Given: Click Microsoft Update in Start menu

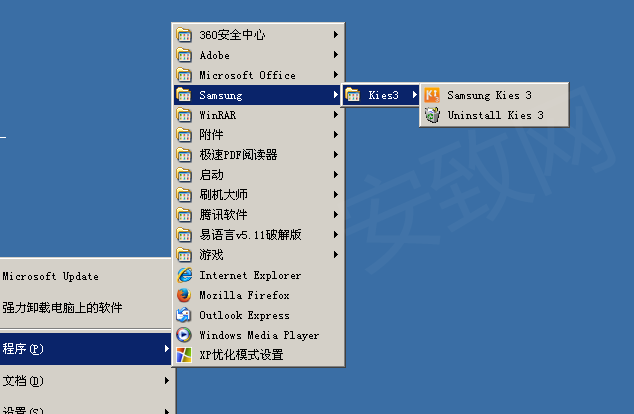Looking at the screenshot, I should click(x=51, y=277).
